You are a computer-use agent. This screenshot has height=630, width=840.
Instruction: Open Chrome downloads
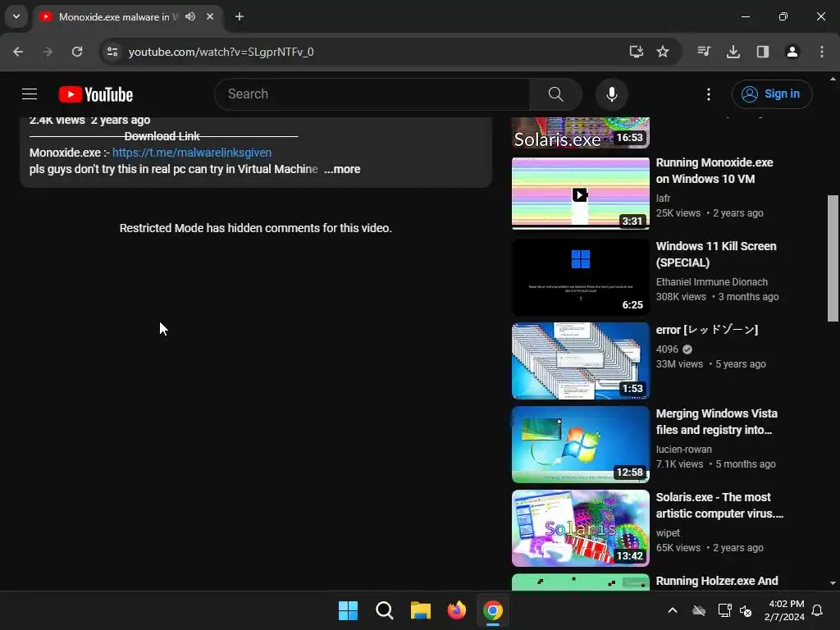tap(733, 52)
